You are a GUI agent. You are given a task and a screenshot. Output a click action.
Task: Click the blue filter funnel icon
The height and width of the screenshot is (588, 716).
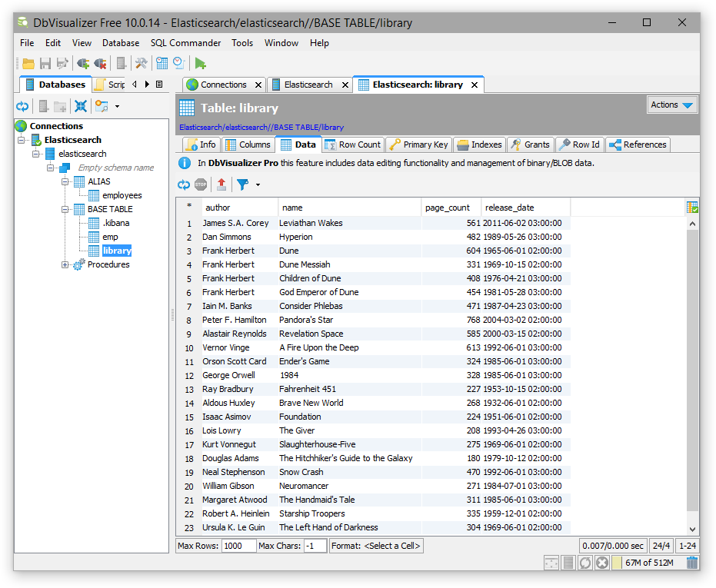click(x=242, y=184)
